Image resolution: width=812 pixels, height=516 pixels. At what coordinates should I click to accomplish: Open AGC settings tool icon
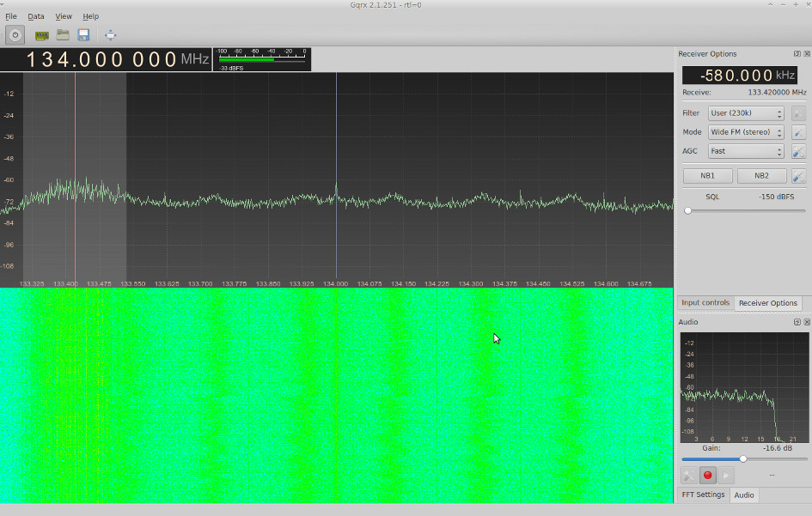(798, 151)
